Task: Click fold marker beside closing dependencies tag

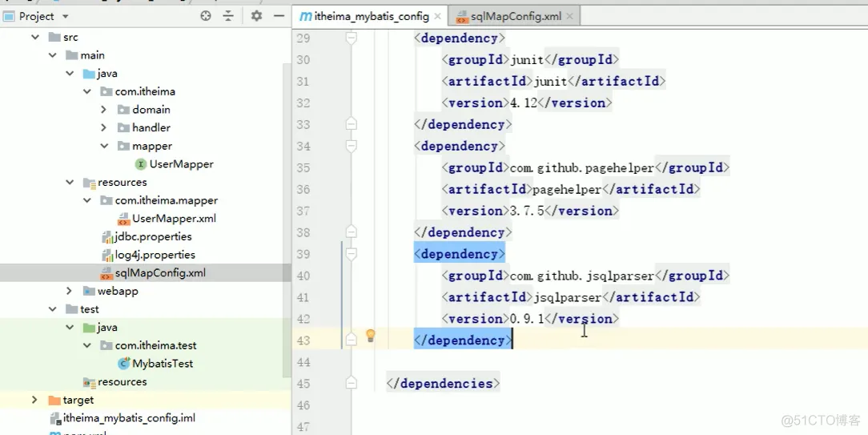Action: point(351,384)
